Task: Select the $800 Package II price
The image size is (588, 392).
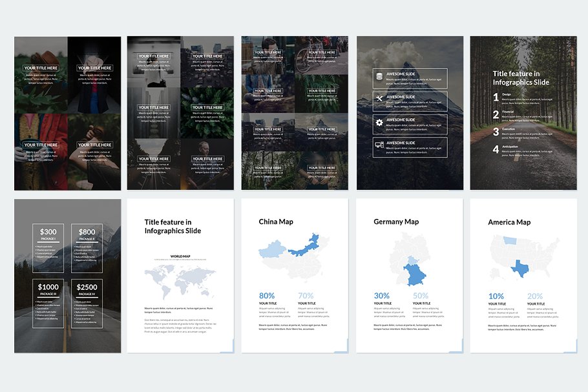Action: (x=87, y=232)
